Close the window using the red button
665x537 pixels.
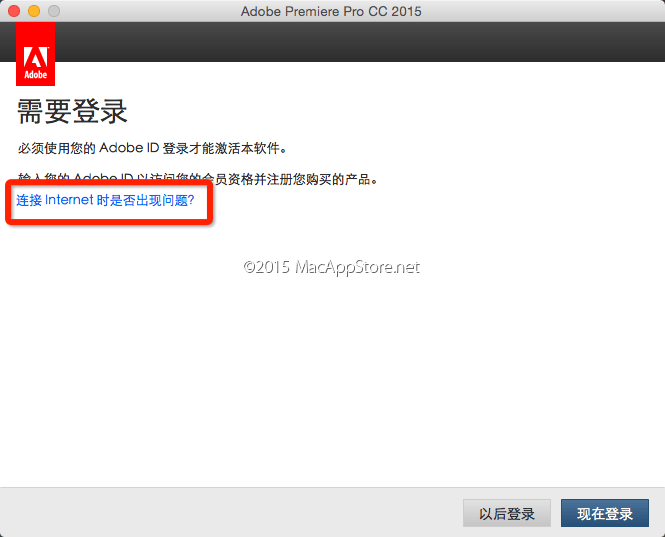(x=14, y=11)
